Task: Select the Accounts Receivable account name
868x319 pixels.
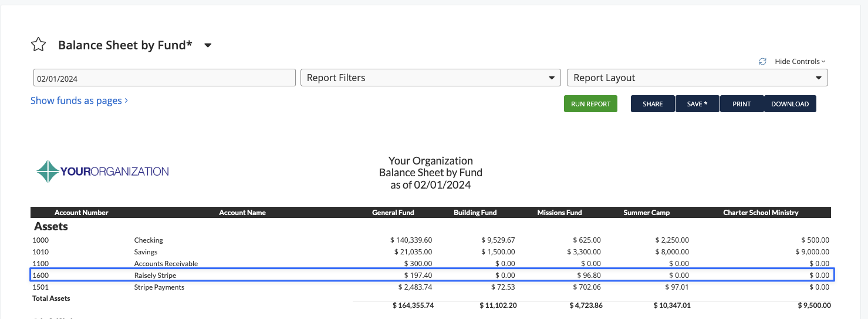Action: click(x=166, y=264)
